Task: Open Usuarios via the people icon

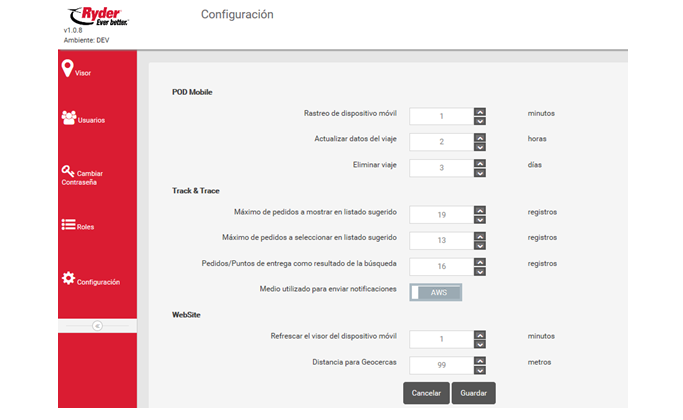Action: tap(68, 117)
